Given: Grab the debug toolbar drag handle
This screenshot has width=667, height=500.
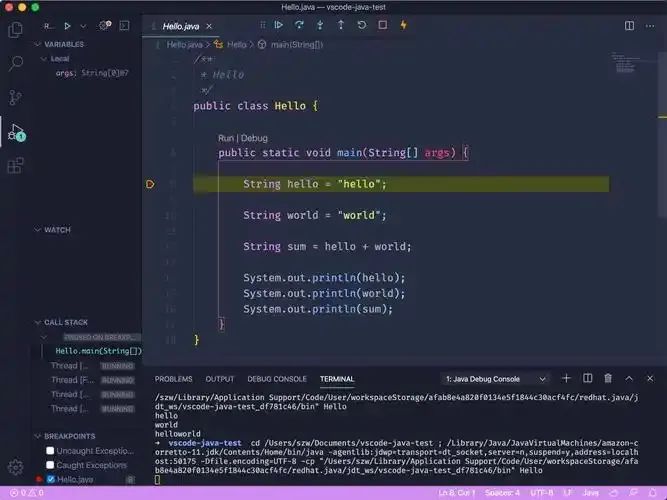Looking at the screenshot, I should tap(262, 25).
